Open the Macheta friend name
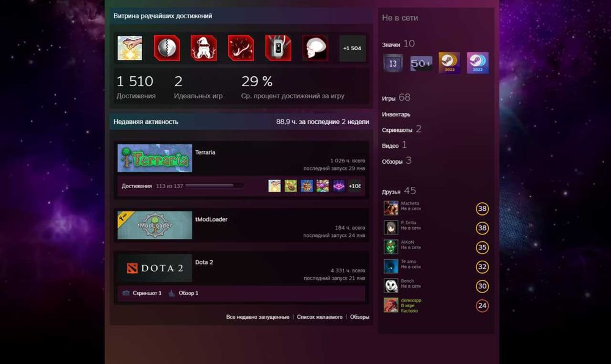Viewport: 611px width, 364px height. 410,203
